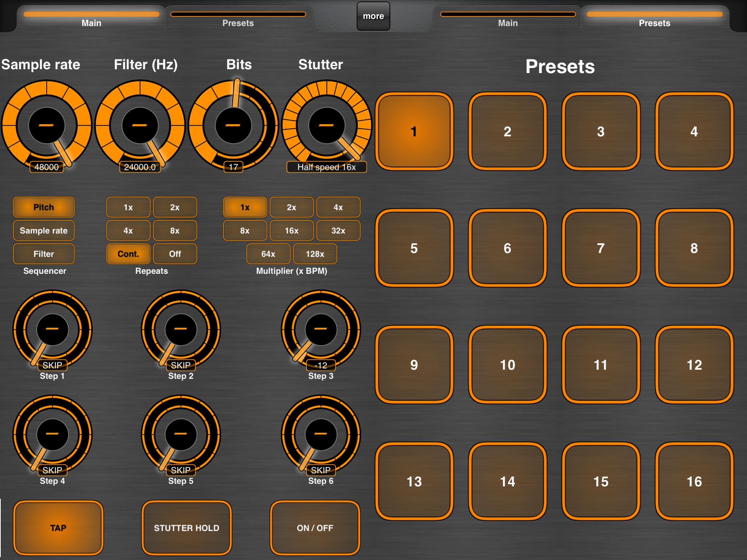Select Pitch sequencer mode

44,207
